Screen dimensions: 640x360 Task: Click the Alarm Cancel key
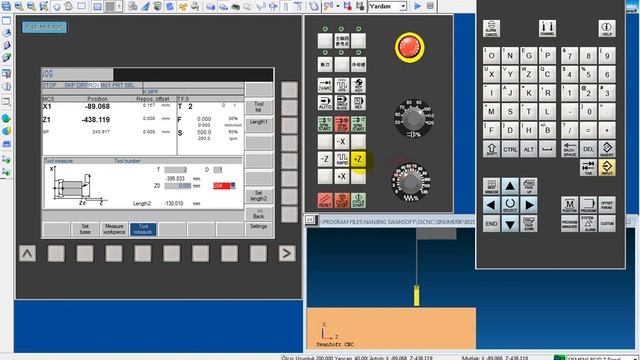pos(491,29)
